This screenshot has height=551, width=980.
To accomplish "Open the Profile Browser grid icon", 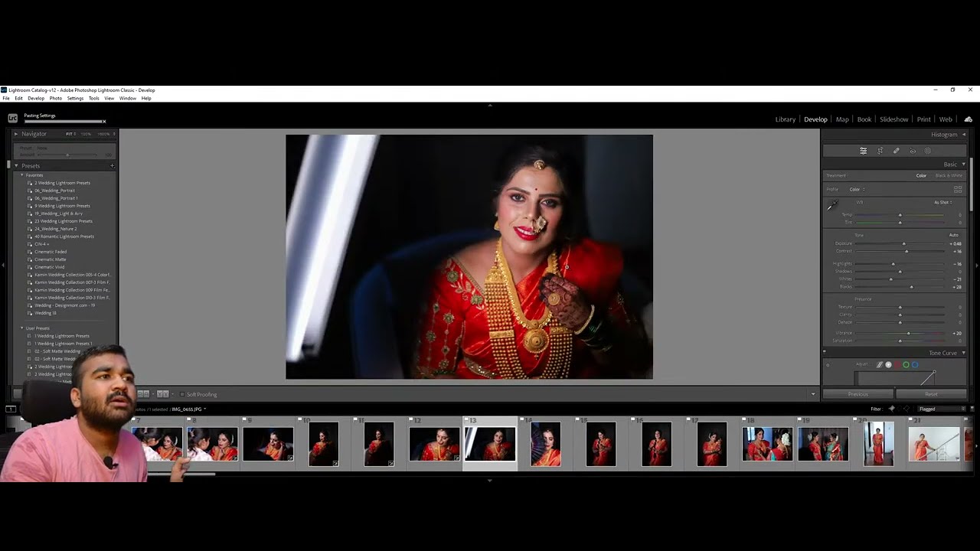I will tap(958, 189).
